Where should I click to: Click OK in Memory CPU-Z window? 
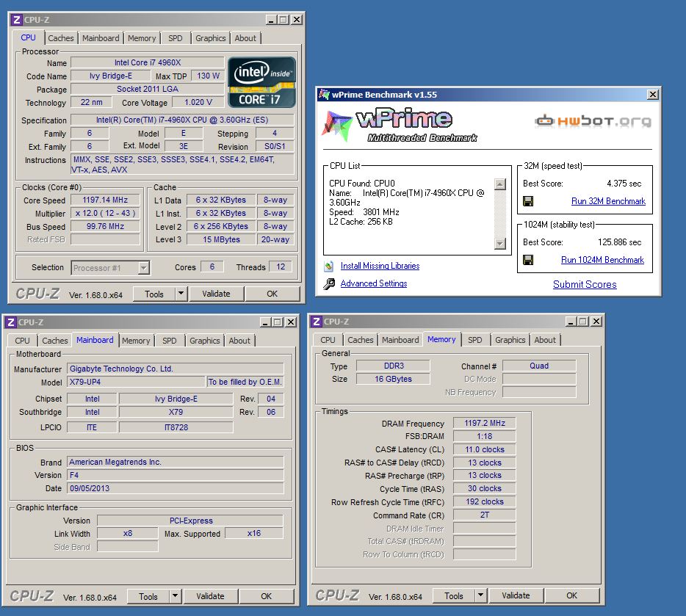[571, 595]
